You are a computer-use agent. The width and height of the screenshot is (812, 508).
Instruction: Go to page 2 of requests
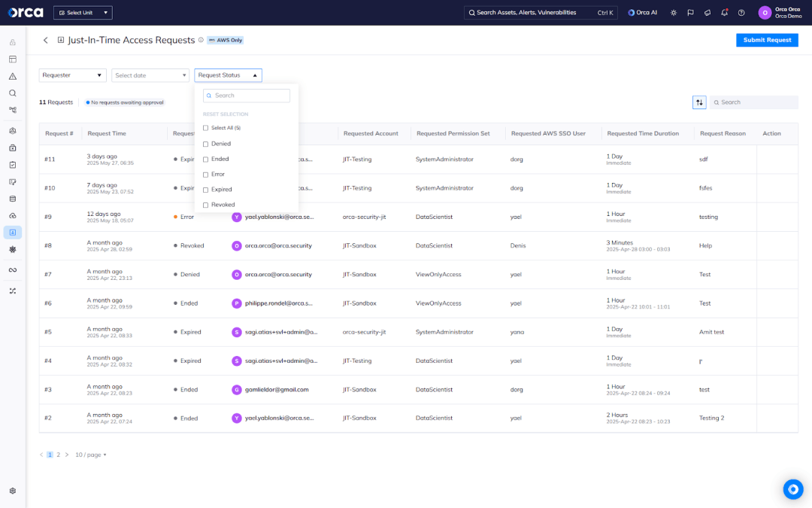pos(59,455)
